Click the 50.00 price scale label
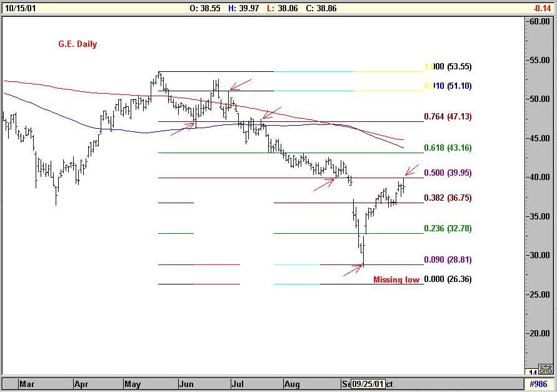Screen dimensions: 557x392 (x=539, y=99)
